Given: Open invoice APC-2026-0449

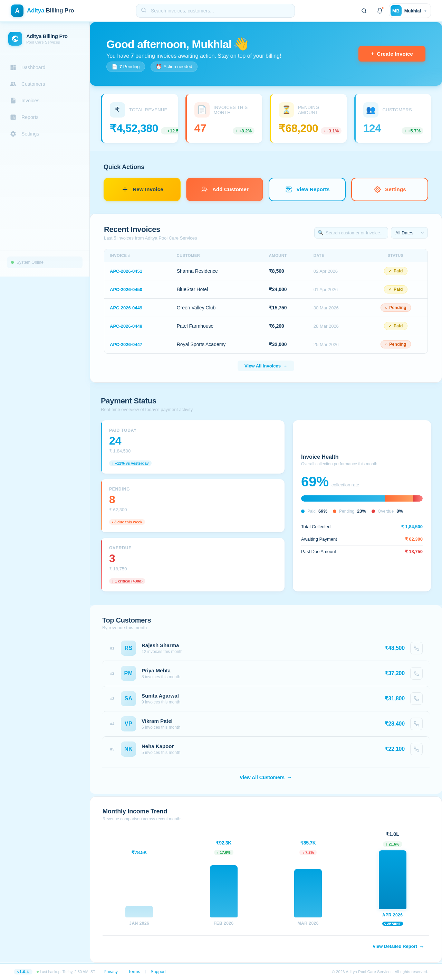Looking at the screenshot, I should tap(126, 308).
